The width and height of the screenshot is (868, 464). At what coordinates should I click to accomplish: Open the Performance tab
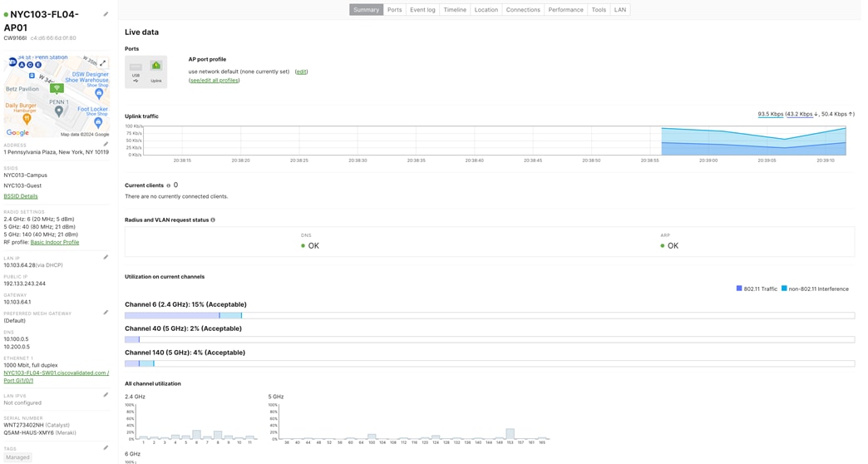pyautogui.click(x=565, y=10)
